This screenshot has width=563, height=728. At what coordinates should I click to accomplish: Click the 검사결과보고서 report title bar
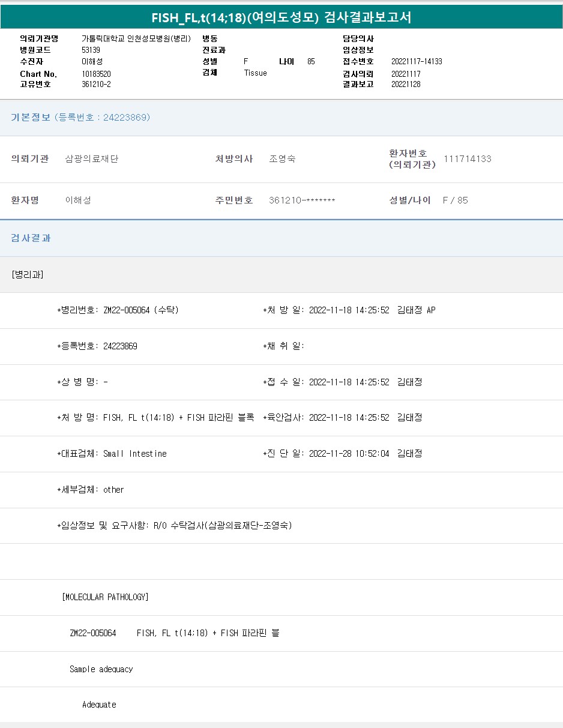click(281, 17)
